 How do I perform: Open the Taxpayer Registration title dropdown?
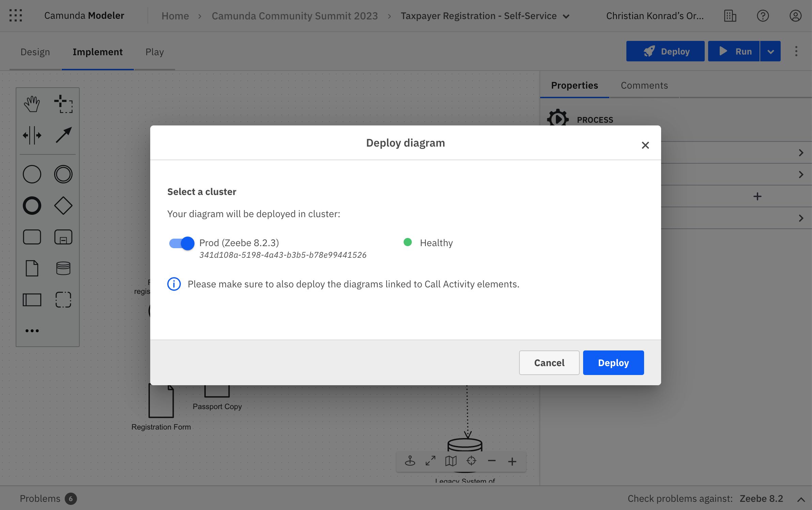pyautogui.click(x=566, y=16)
